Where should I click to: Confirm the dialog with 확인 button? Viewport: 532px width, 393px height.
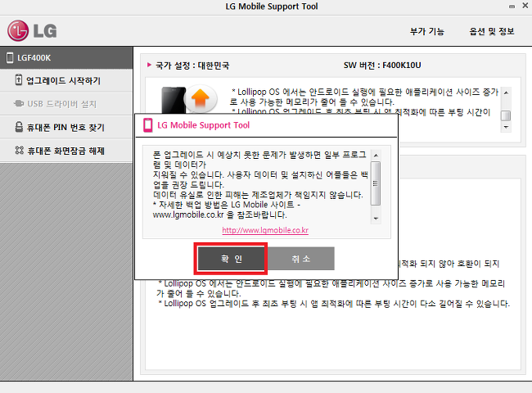[x=231, y=259]
